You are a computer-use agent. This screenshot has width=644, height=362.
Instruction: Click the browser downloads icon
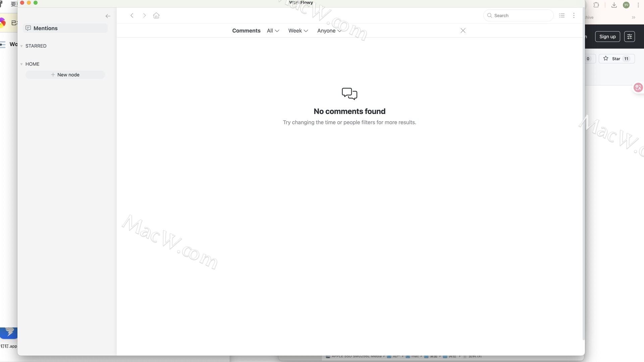614,5
